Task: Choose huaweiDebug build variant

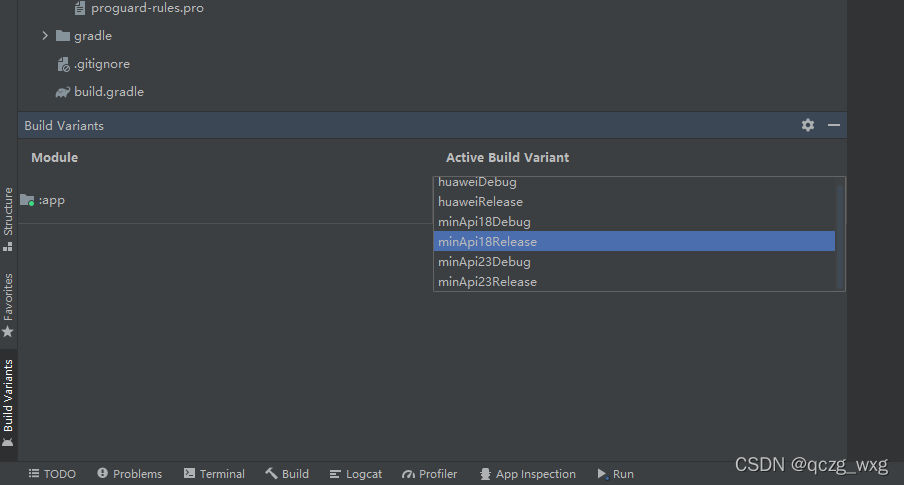Action: click(634, 182)
